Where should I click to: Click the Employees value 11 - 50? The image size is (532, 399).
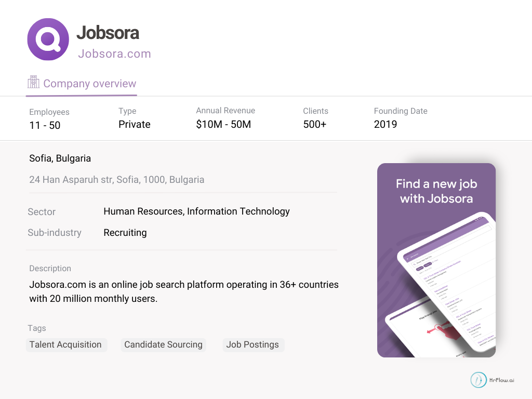pos(45,125)
